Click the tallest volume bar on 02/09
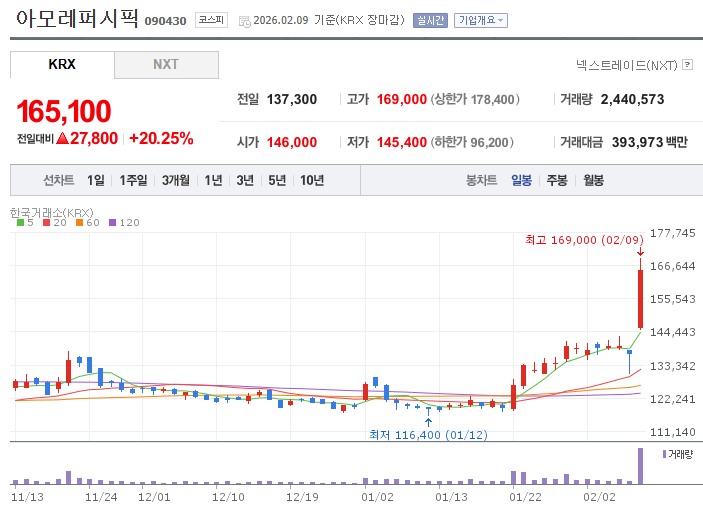 click(640, 466)
